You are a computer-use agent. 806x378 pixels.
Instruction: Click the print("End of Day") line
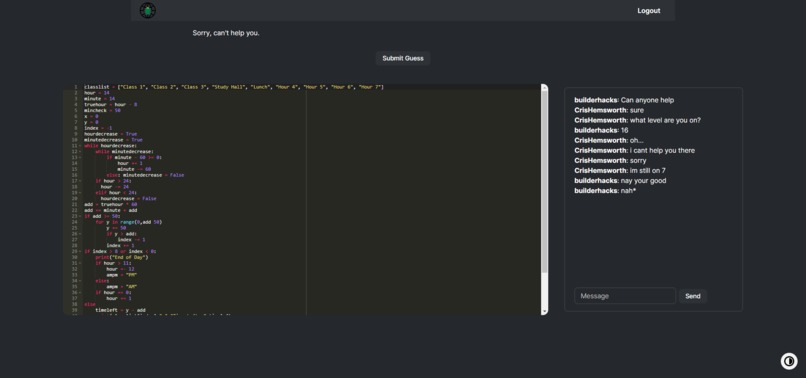[122, 257]
